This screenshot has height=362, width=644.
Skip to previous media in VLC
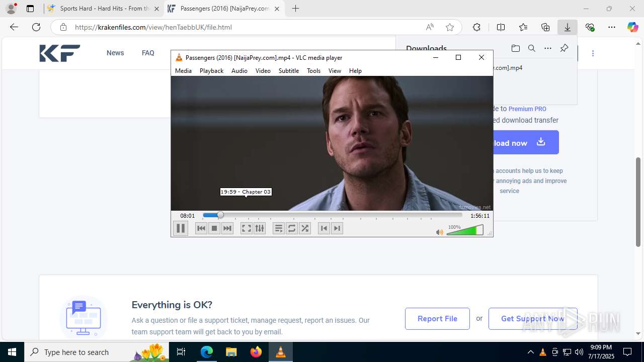coord(201,228)
